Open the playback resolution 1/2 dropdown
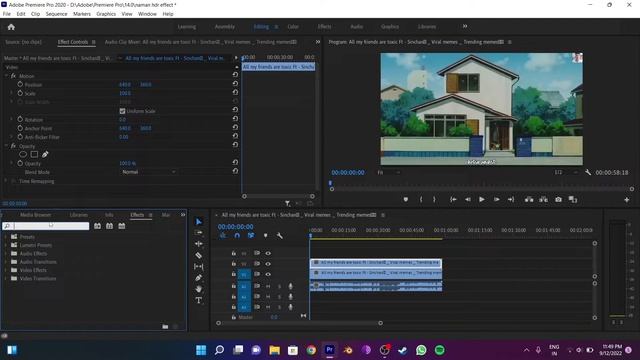 pyautogui.click(x=566, y=173)
